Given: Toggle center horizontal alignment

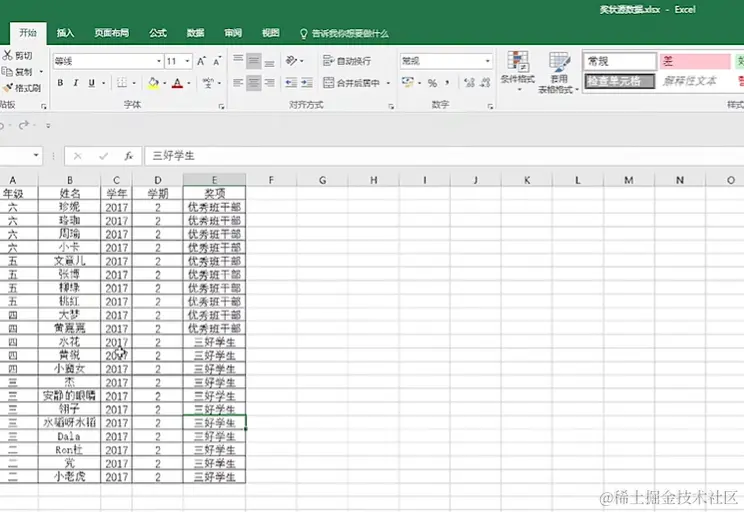Looking at the screenshot, I should coord(254,83).
